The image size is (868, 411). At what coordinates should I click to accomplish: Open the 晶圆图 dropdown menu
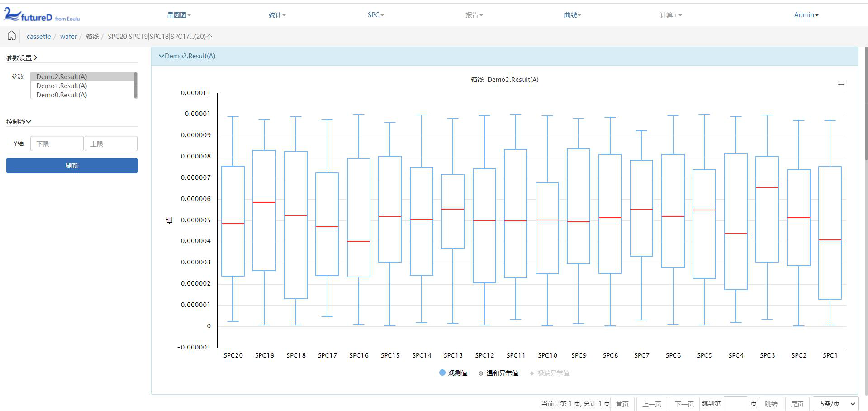click(179, 15)
